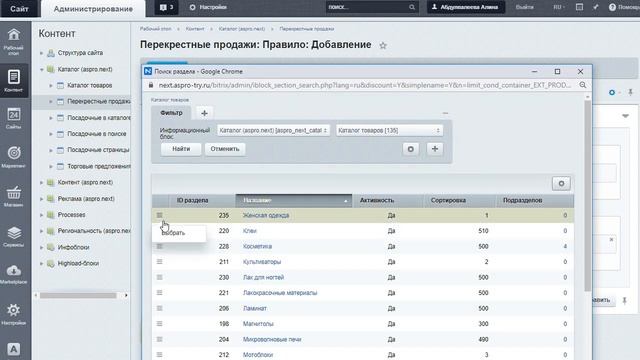The width and height of the screenshot is (640, 360).
Task: Add page to favorites with star icon
Action: coord(383,45)
